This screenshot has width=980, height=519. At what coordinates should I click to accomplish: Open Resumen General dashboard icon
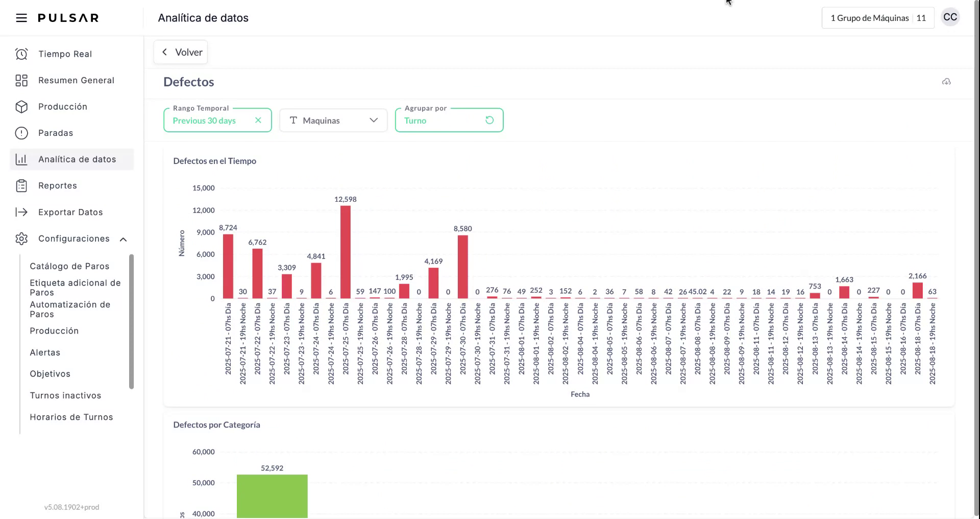21,80
